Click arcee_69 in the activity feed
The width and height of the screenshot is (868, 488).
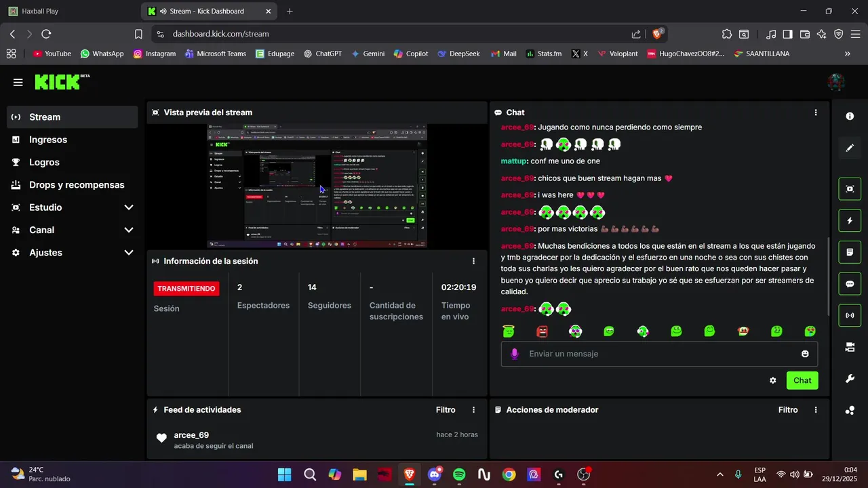tap(191, 435)
